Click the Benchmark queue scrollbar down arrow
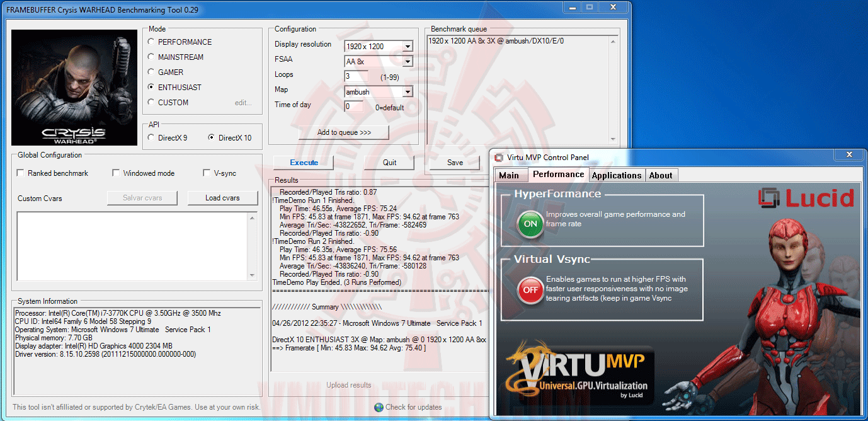The height and width of the screenshot is (421, 868). click(x=613, y=139)
